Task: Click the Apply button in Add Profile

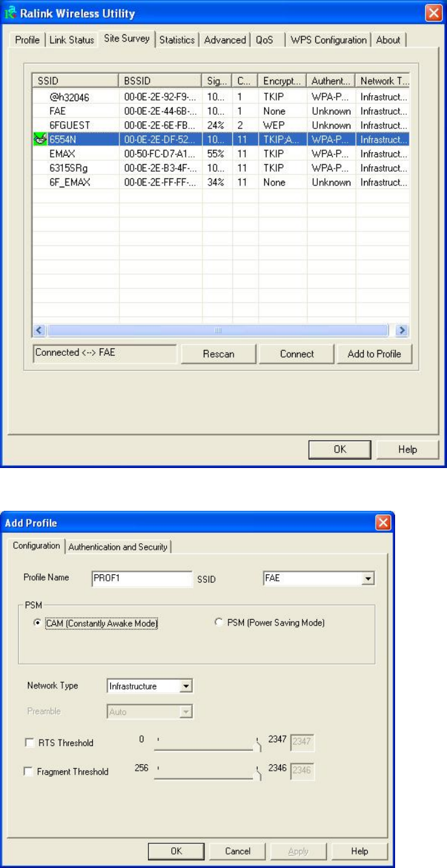Action: pos(298,851)
